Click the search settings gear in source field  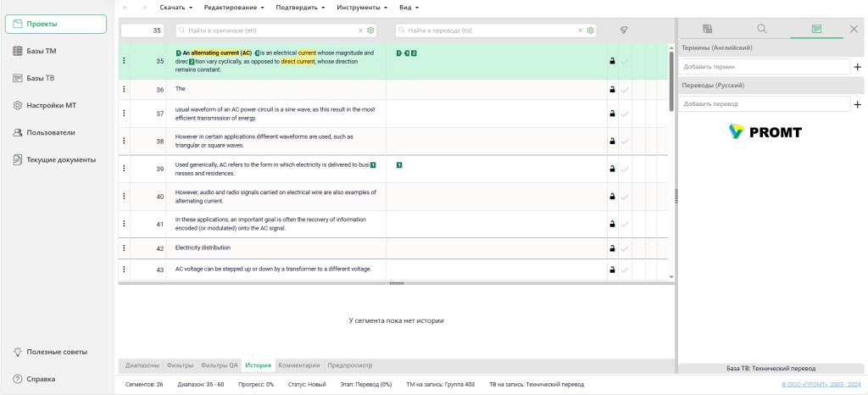tap(370, 31)
